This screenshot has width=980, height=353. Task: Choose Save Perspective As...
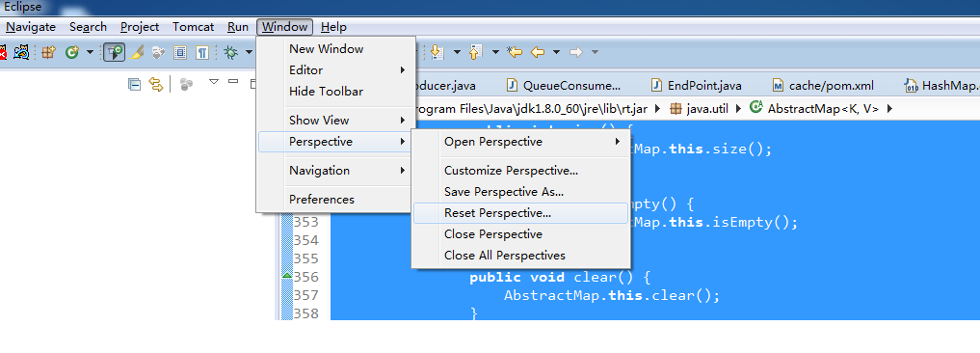520,192
